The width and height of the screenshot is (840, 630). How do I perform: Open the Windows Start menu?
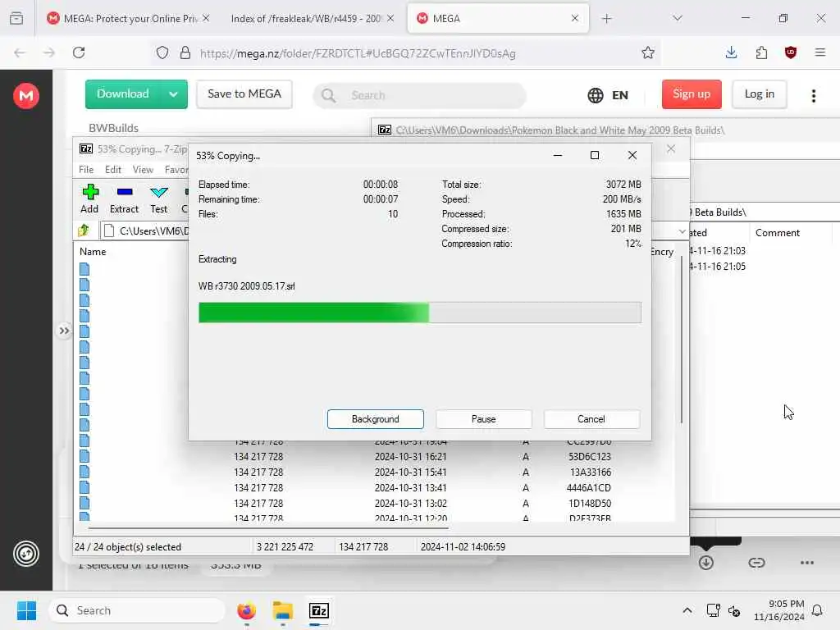[x=26, y=610]
